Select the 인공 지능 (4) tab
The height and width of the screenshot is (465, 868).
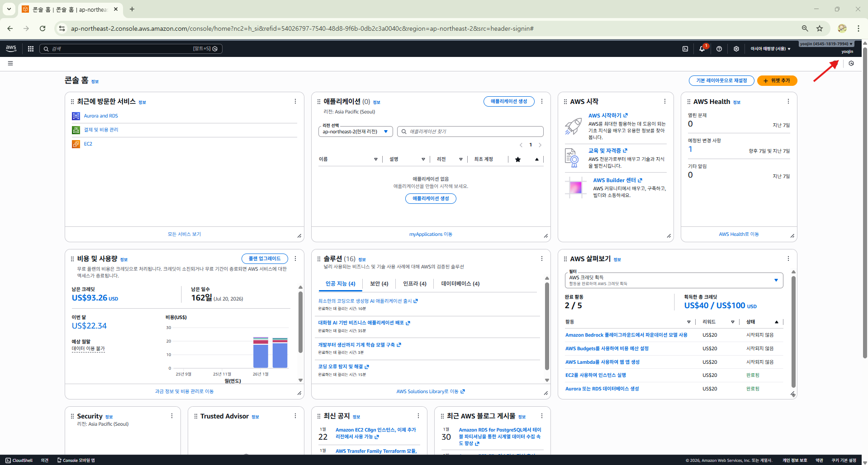340,284
